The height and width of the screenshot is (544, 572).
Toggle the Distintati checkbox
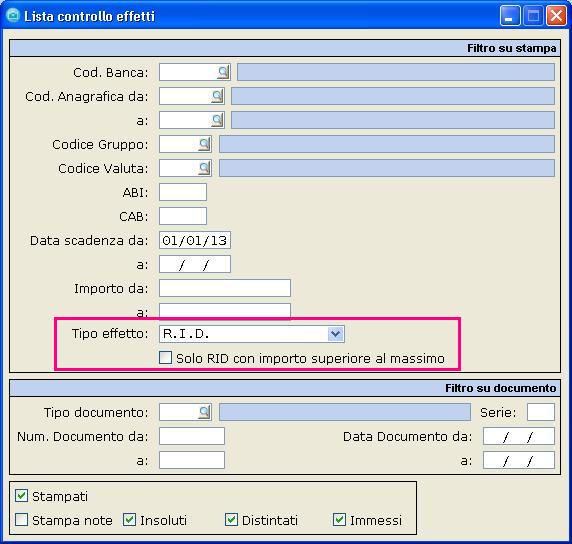[x=231, y=520]
